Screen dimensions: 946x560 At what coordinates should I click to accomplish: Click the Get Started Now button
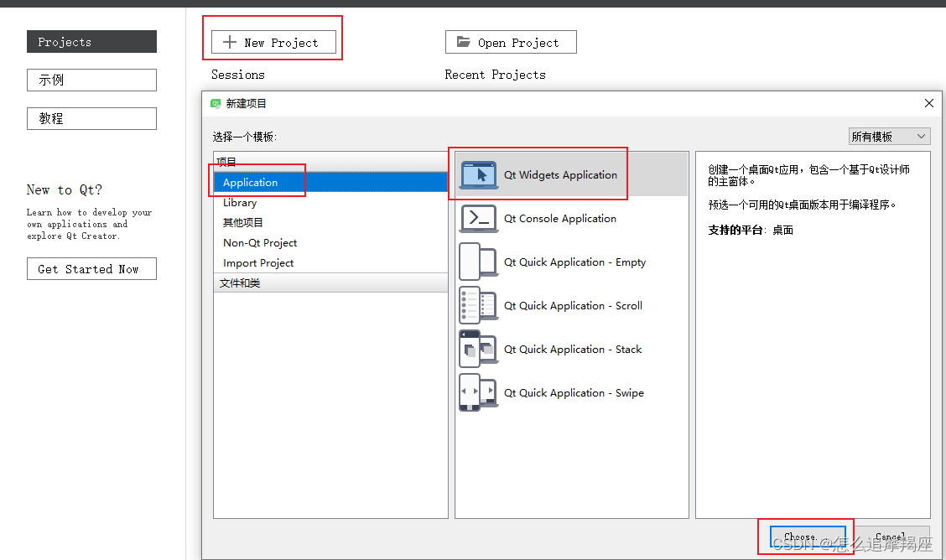tap(91, 269)
